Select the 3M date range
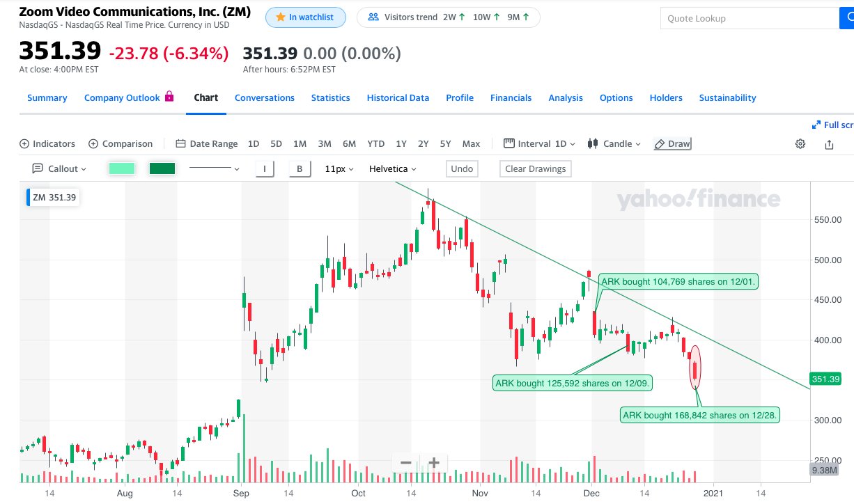The image size is (854, 504). 325,144
